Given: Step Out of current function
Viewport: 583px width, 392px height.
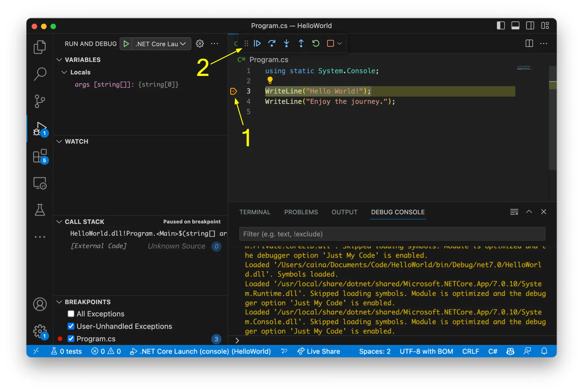Looking at the screenshot, I should (x=301, y=43).
